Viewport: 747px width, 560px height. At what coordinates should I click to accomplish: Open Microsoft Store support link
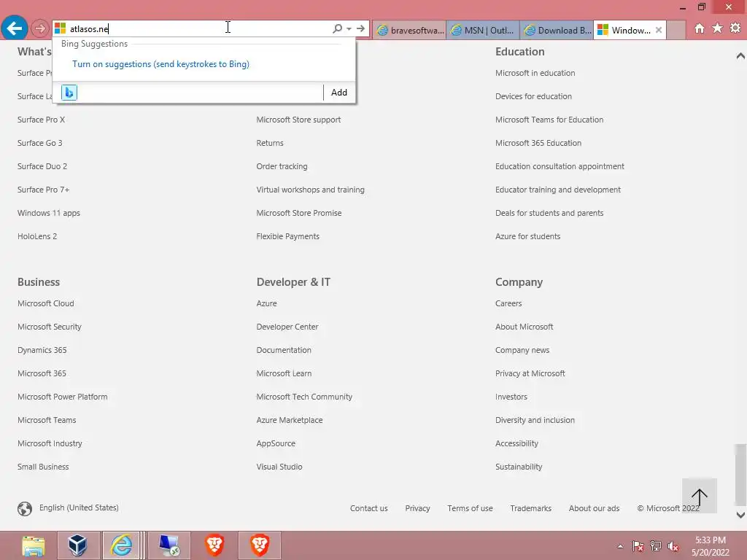click(298, 120)
